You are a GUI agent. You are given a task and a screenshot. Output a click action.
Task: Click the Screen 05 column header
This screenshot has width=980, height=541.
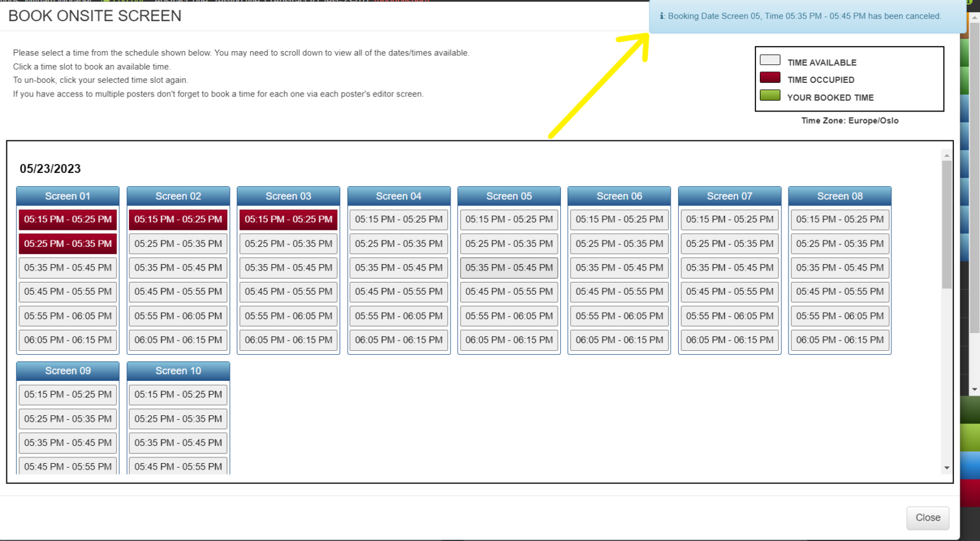tap(509, 196)
